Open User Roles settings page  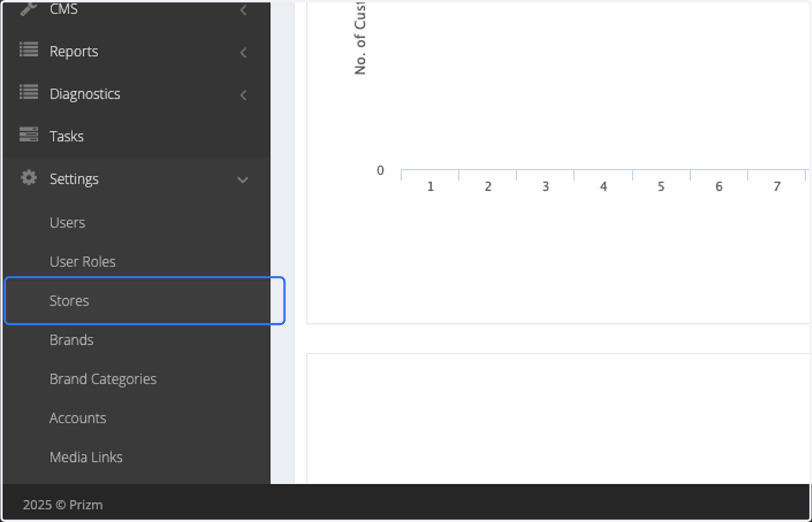83,262
